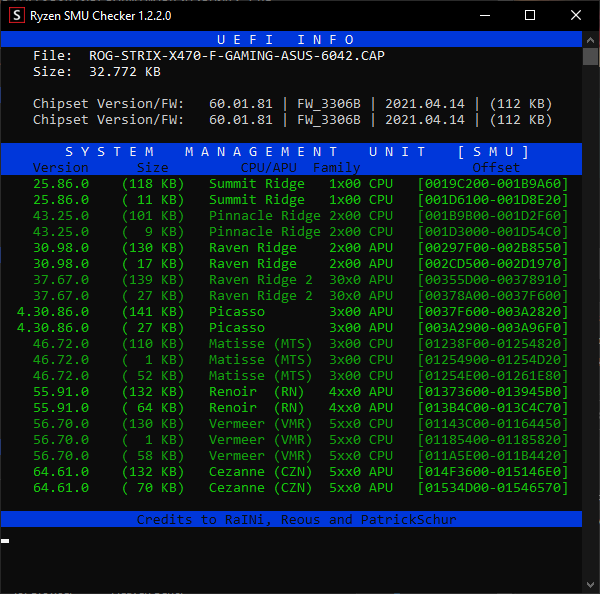Click offset [01254E00-01261E80]
Viewport: 600px width, 594px height.
[493, 376]
